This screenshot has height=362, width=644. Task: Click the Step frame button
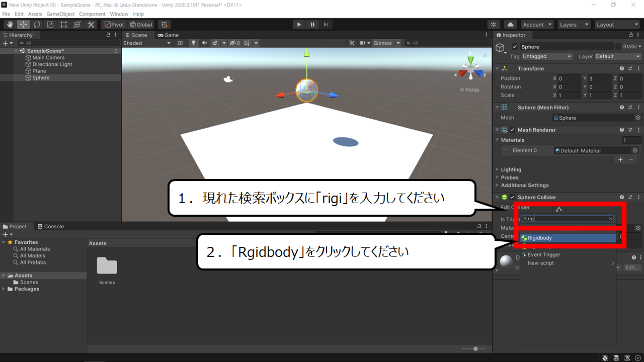326,24
